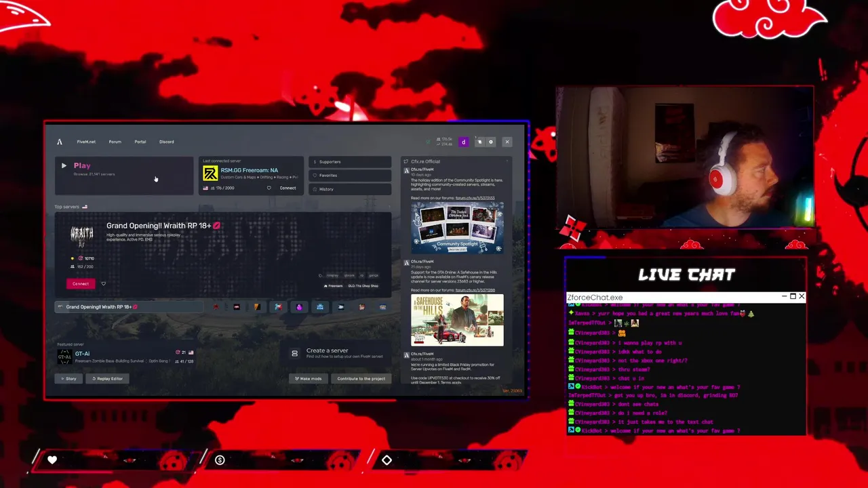Open the Community Spotlight image
This screenshot has height=488, width=868.
coord(457,228)
